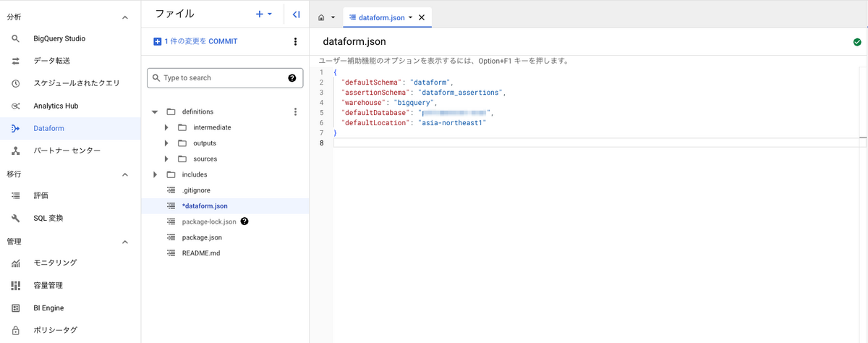The image size is (868, 343).
Task: Open the add file plus dropdown
Action: tap(264, 14)
